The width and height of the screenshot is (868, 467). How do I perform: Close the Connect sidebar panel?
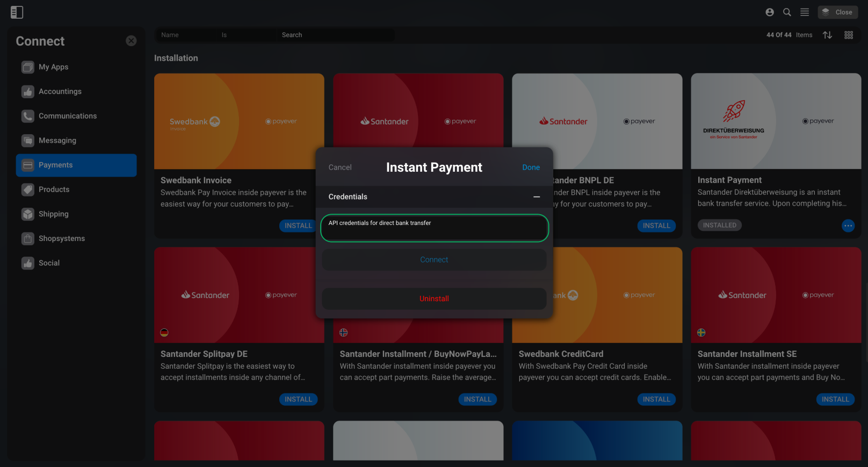(x=131, y=41)
